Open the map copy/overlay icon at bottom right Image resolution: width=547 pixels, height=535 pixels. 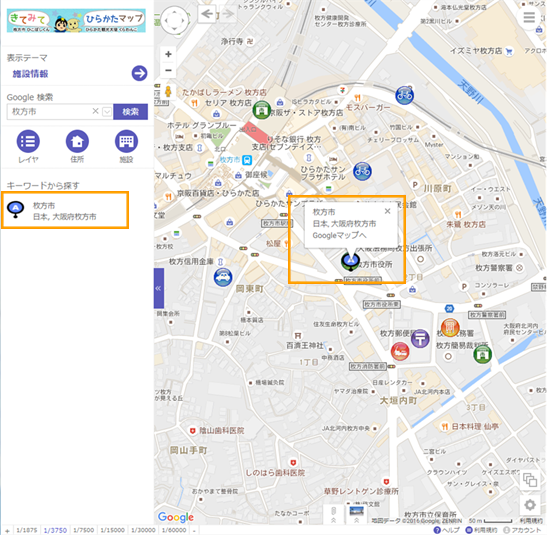[530, 480]
